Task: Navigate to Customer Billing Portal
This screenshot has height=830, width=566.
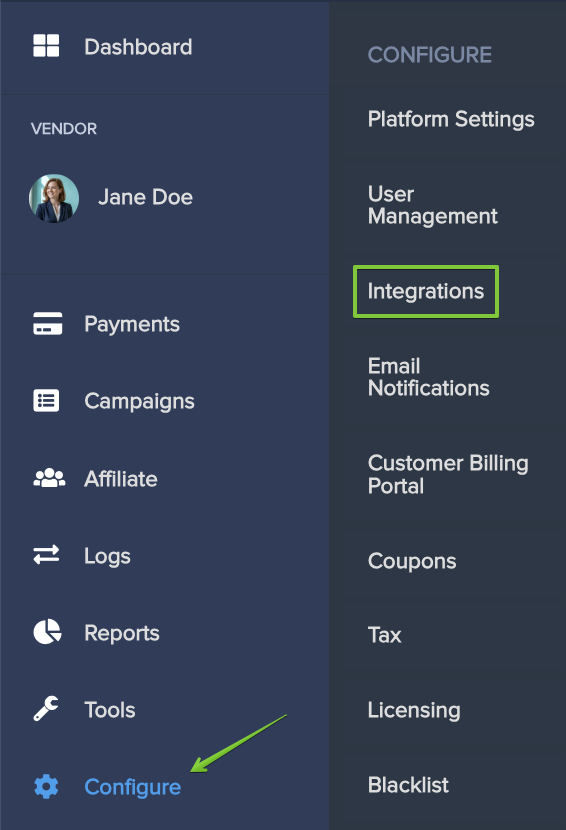Action: pos(448,474)
